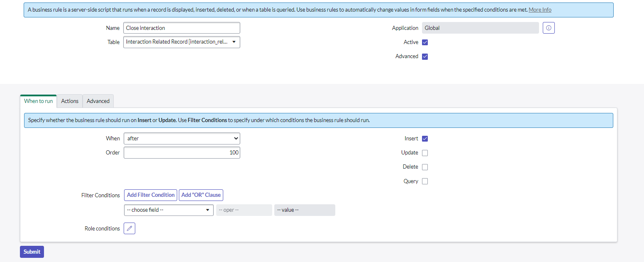This screenshot has width=644, height=262.
Task: Open the choose field dropdown
Action: pos(168,210)
